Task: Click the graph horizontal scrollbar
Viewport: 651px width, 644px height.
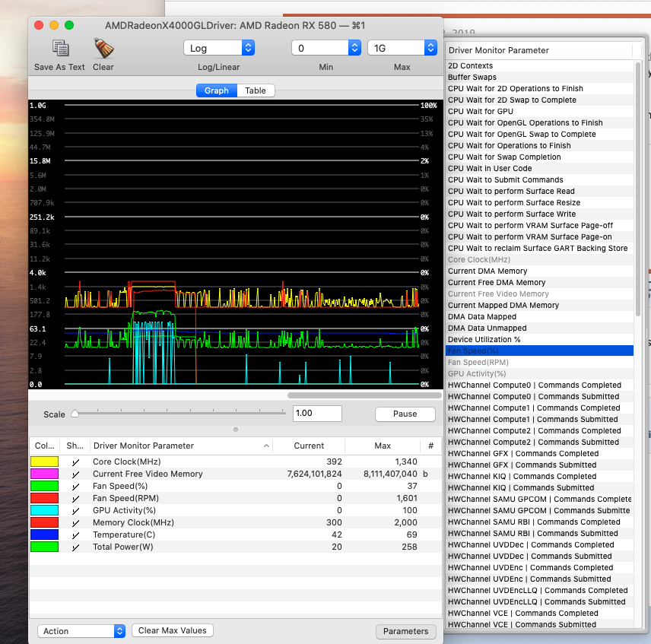Action: [x=364, y=395]
